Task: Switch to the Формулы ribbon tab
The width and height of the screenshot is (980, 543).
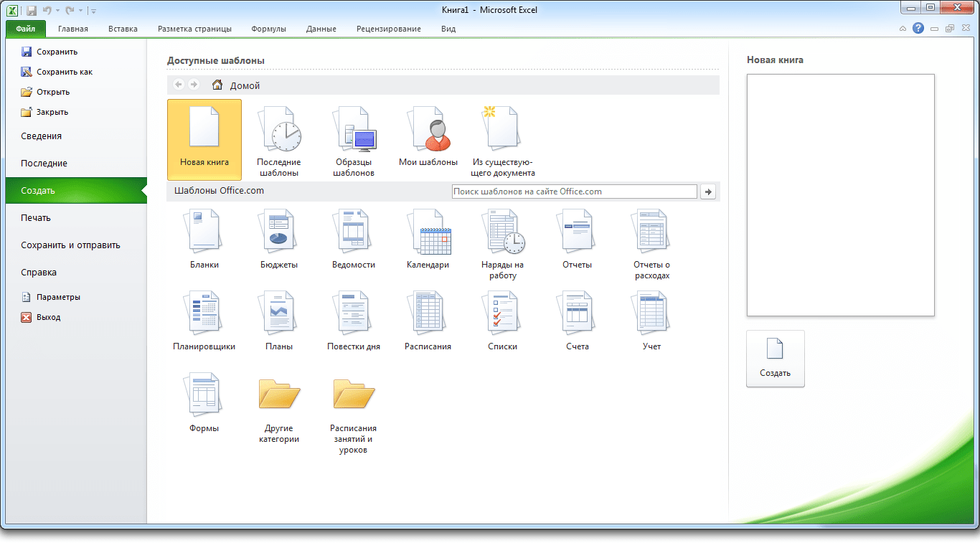Action: pyautogui.click(x=268, y=29)
